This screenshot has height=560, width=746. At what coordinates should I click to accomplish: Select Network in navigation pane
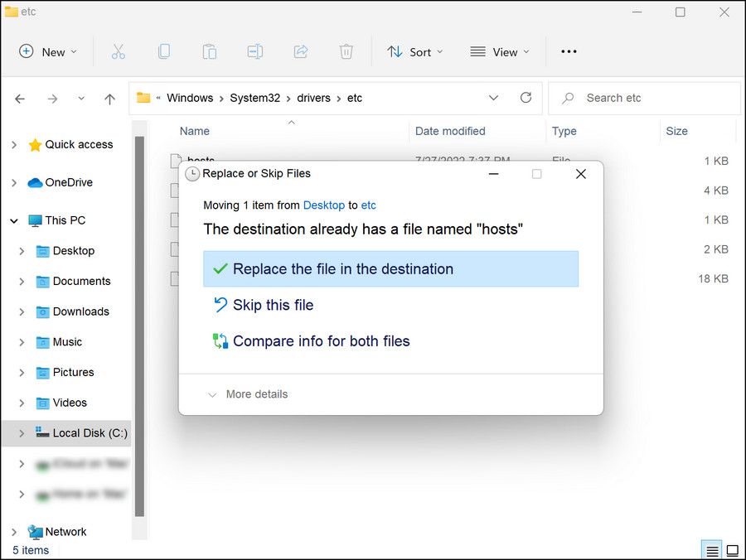(x=65, y=532)
